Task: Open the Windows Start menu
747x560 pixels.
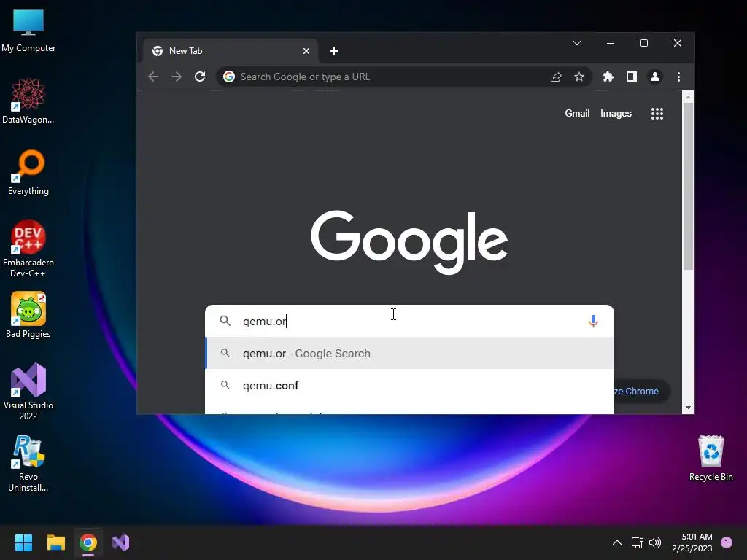Action: click(23, 542)
